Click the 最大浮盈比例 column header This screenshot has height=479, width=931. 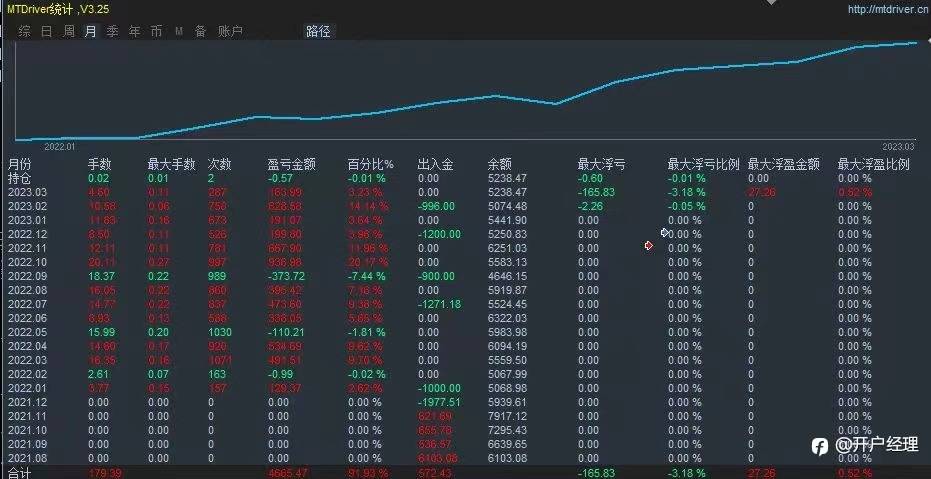coord(873,164)
